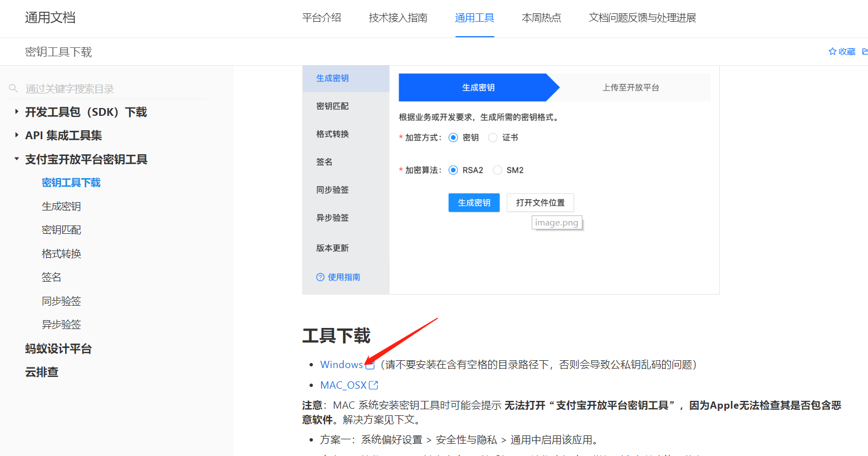Select 异步验签 in the sidebar tree

point(61,325)
